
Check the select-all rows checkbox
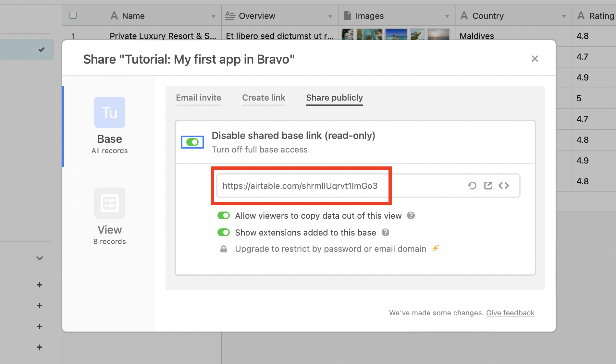click(x=73, y=15)
